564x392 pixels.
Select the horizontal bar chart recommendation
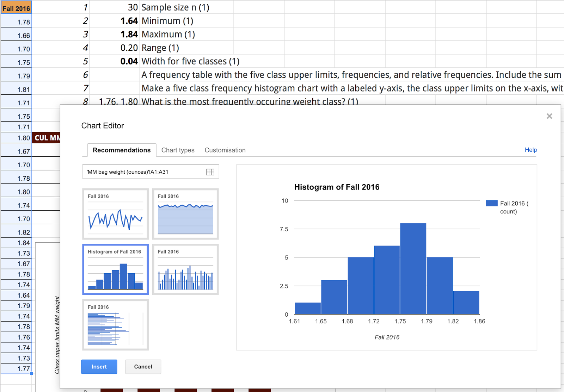115,325
